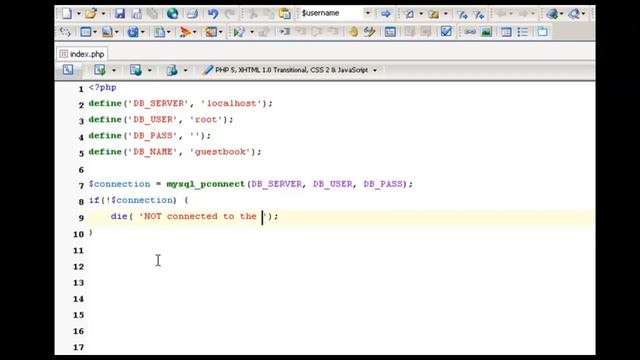Click the blue folder layer icon
Image resolution: width=640 pixels, height=360 pixels.
[542, 31]
